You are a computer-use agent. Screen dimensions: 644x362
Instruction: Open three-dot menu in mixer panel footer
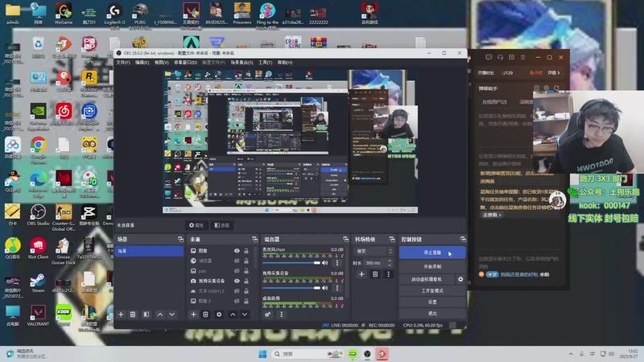(281, 315)
